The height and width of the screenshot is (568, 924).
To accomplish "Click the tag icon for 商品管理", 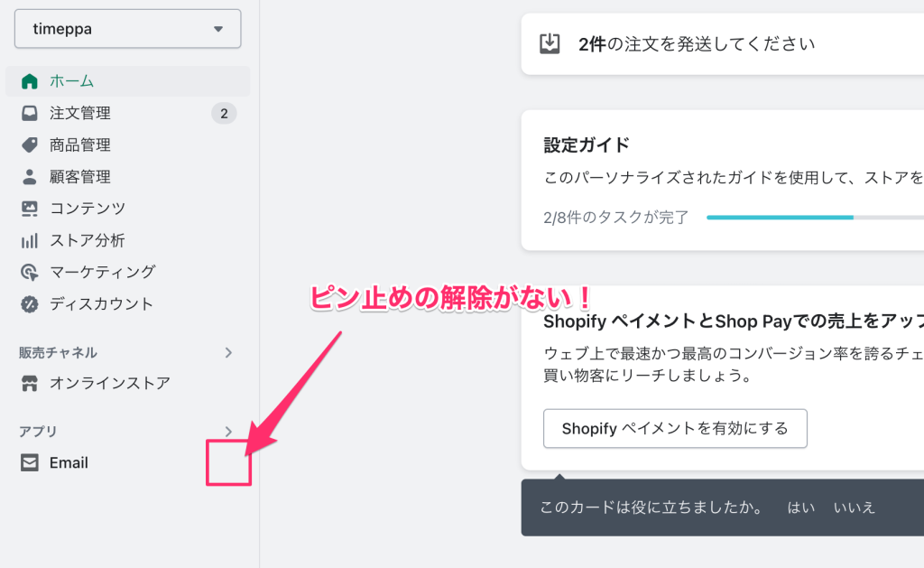I will tap(29, 144).
